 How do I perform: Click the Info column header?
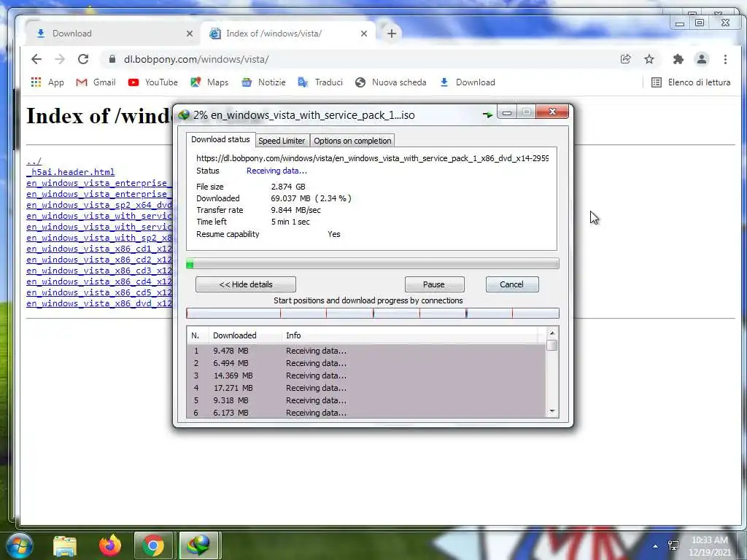pos(410,335)
